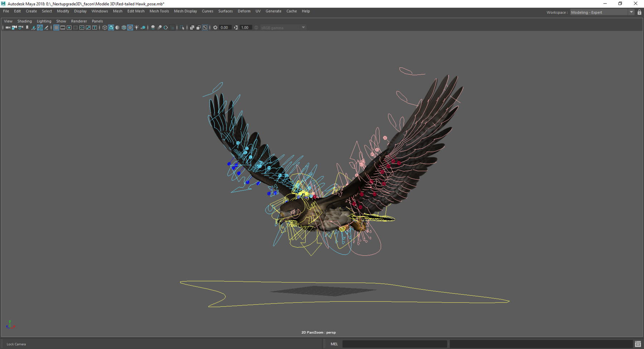Toggle the Safe Action icon

pyautogui.click(x=88, y=28)
